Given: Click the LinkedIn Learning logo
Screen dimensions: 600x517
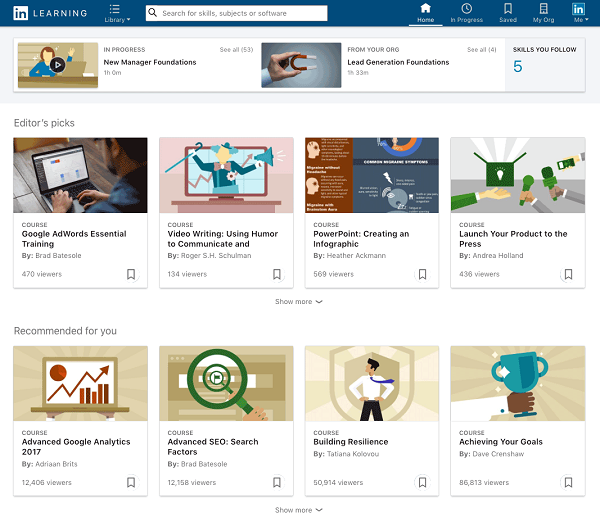Looking at the screenshot, I should click(50, 13).
